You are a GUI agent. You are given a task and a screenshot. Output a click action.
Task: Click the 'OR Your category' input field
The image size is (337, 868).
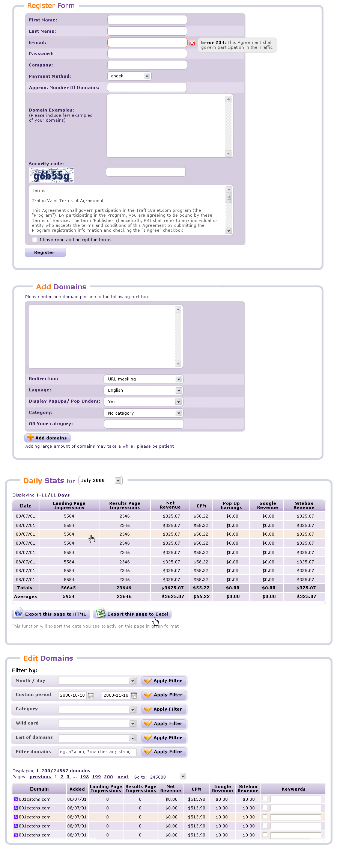(144, 424)
